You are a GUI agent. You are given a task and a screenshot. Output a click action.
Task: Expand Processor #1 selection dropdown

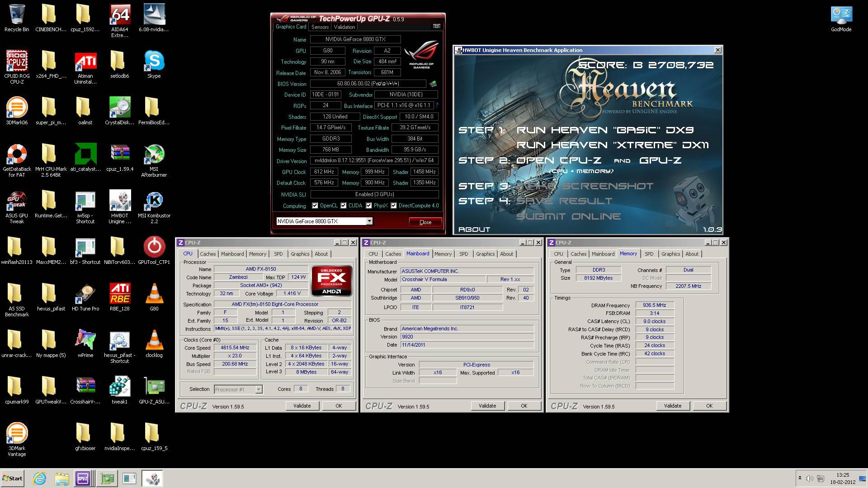click(x=259, y=389)
